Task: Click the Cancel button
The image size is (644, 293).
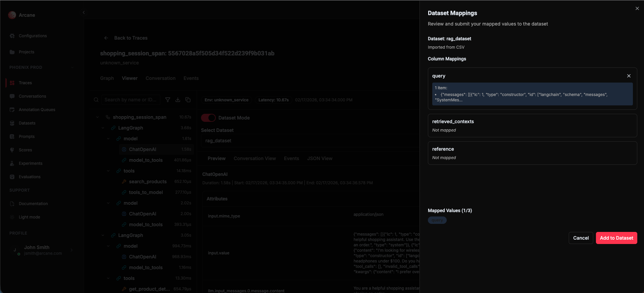Action: coord(581,238)
